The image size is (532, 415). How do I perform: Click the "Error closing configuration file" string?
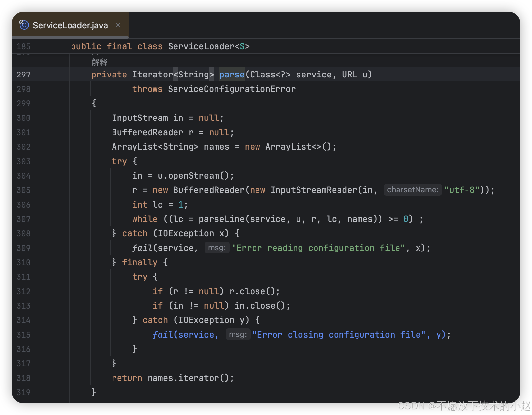pos(339,335)
